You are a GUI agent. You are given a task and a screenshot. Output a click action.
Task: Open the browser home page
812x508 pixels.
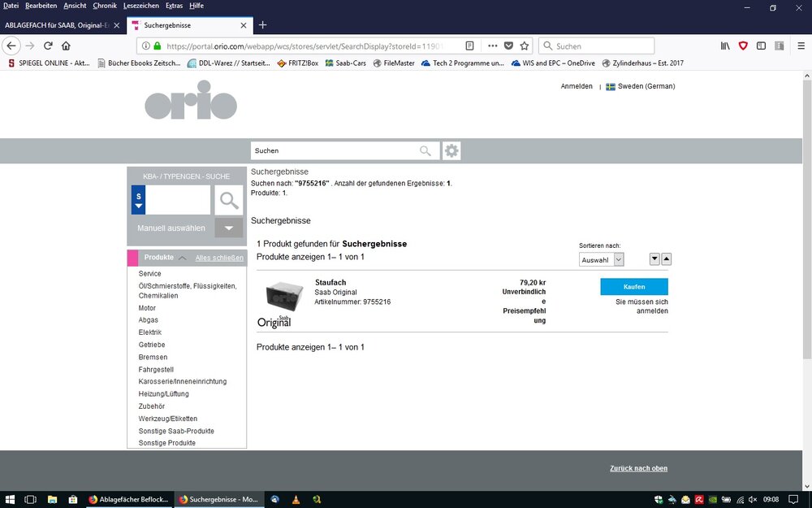pyautogui.click(x=66, y=46)
